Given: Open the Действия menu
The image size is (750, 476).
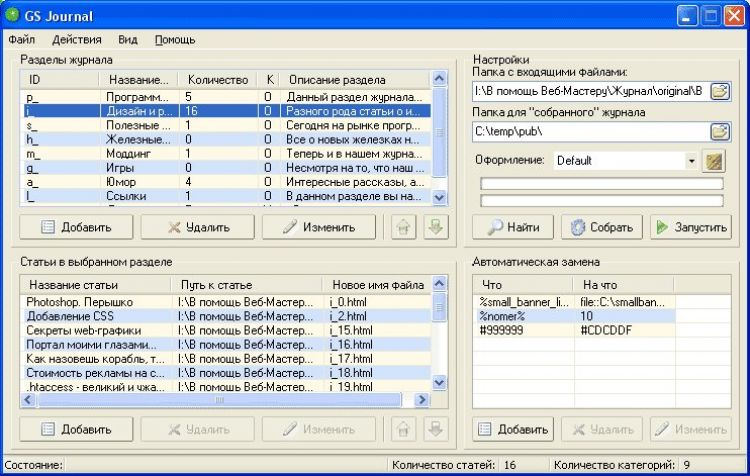Looking at the screenshot, I should click(77, 40).
